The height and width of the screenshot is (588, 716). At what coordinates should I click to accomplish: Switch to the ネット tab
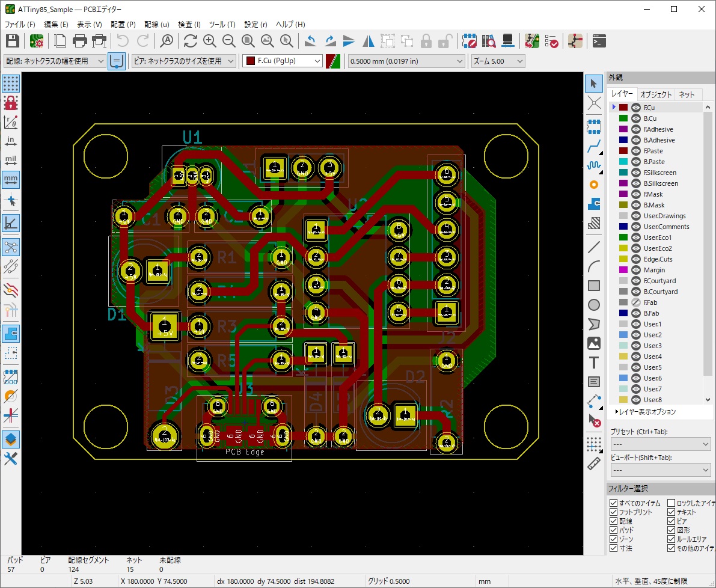tap(687, 94)
